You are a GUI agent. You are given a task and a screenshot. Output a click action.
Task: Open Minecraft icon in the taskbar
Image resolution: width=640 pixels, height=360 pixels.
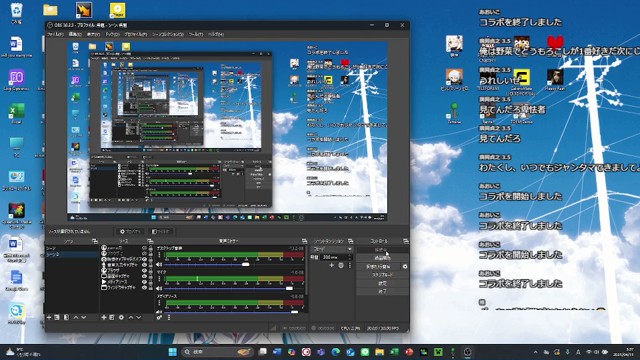[x=438, y=352]
